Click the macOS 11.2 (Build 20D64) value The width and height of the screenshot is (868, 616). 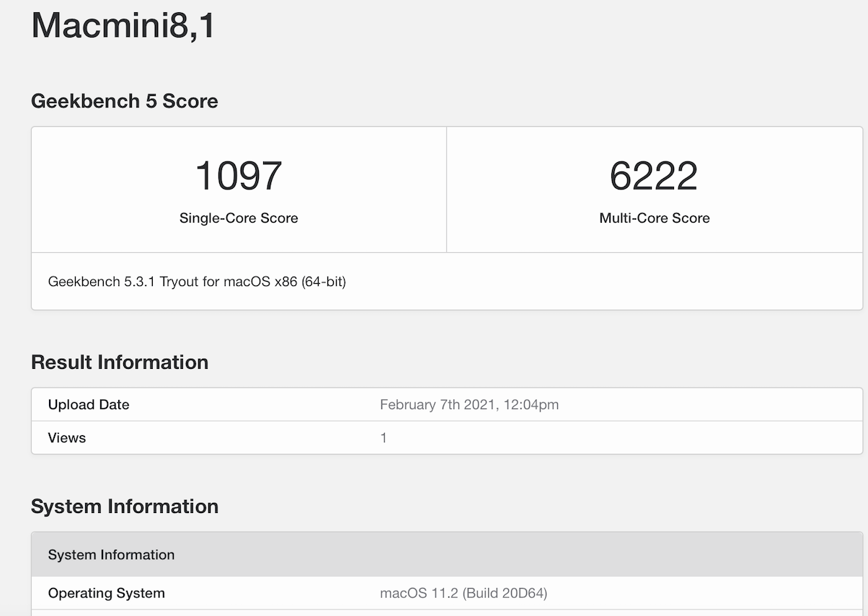pyautogui.click(x=464, y=594)
